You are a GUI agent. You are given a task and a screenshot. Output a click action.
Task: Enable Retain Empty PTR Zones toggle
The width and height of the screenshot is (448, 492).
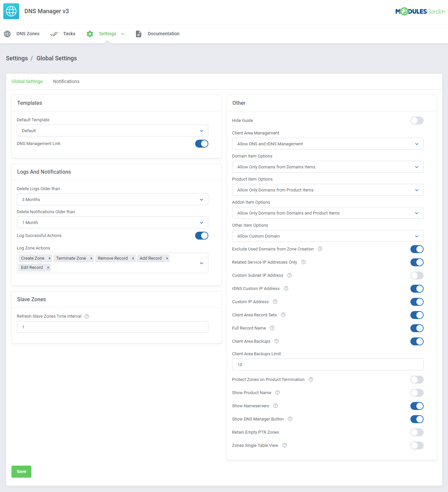(417, 432)
